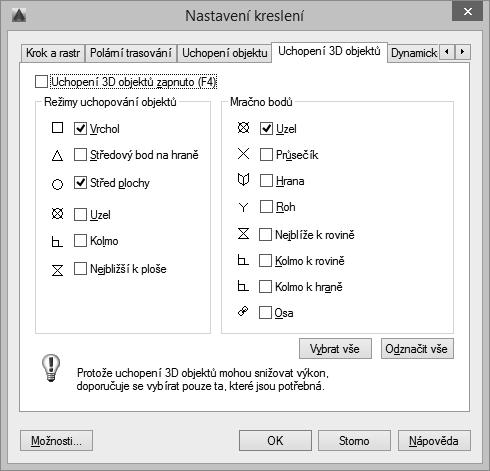Switch to the Krok a rastr tab
Image resolution: width=490 pixels, height=471 pixels.
point(53,53)
